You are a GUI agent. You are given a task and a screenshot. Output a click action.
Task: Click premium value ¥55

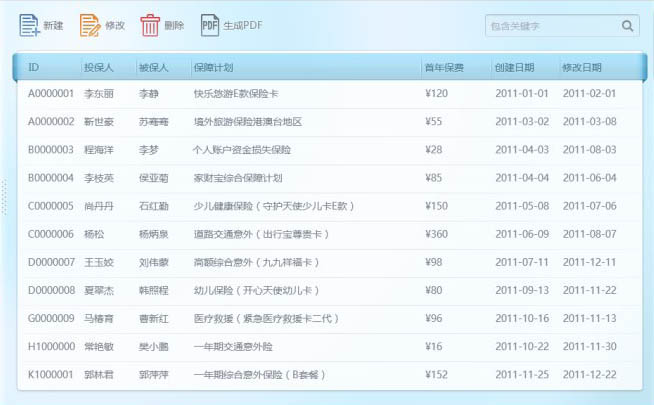pyautogui.click(x=434, y=122)
